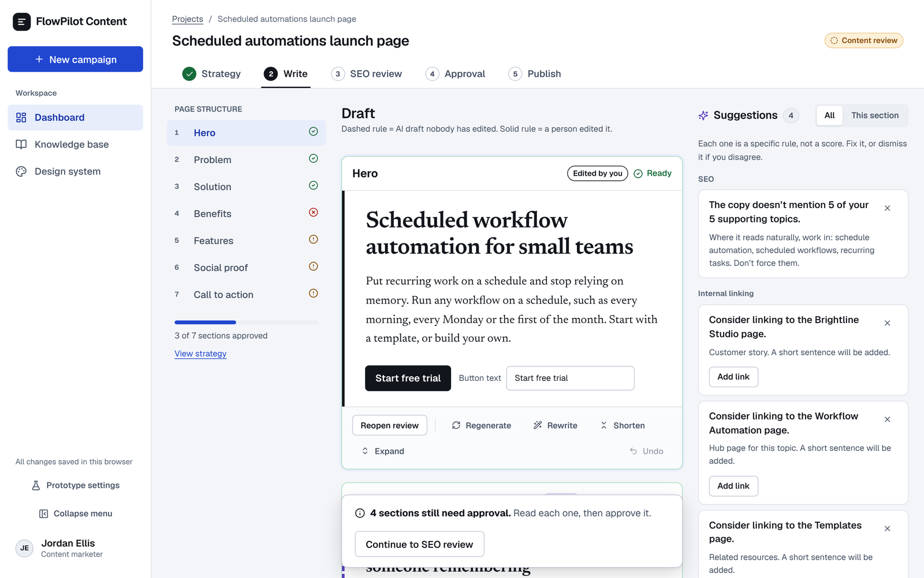This screenshot has width=924, height=578.
Task: Go to the Strategy step
Action: click(211, 74)
